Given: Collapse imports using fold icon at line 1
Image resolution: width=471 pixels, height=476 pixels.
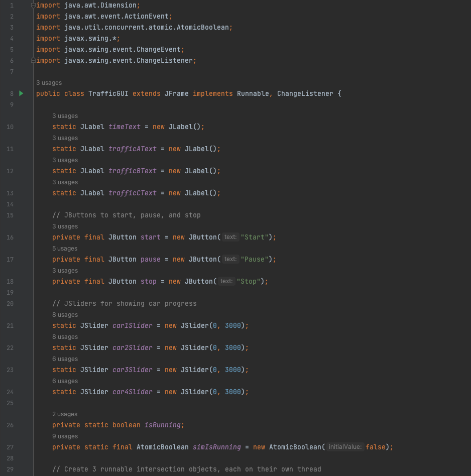Looking at the screenshot, I should click(x=34, y=5).
